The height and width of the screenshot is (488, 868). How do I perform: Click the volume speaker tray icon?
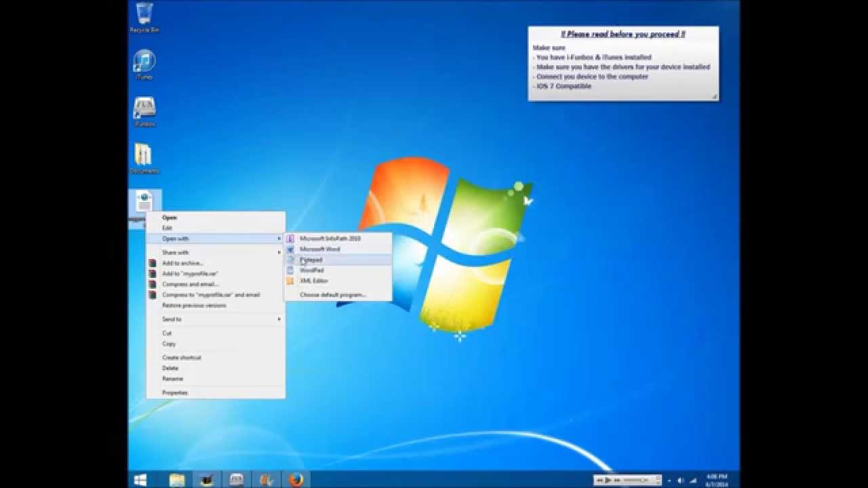[x=681, y=480]
